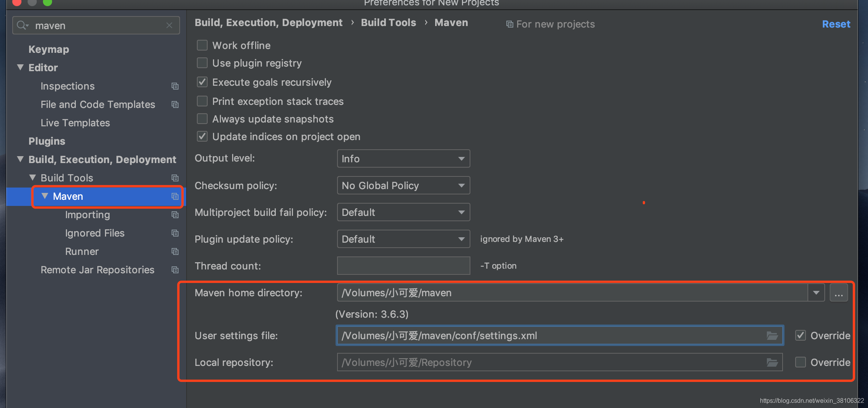
Task: Click project-level icon beside Ignored Files
Action: pyautogui.click(x=175, y=233)
